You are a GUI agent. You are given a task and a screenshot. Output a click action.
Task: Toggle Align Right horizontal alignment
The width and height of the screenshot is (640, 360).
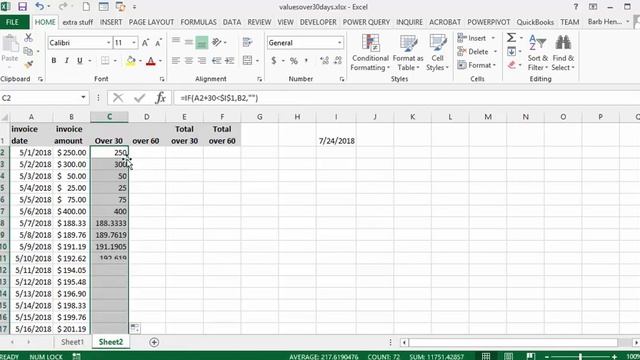[x=202, y=61]
